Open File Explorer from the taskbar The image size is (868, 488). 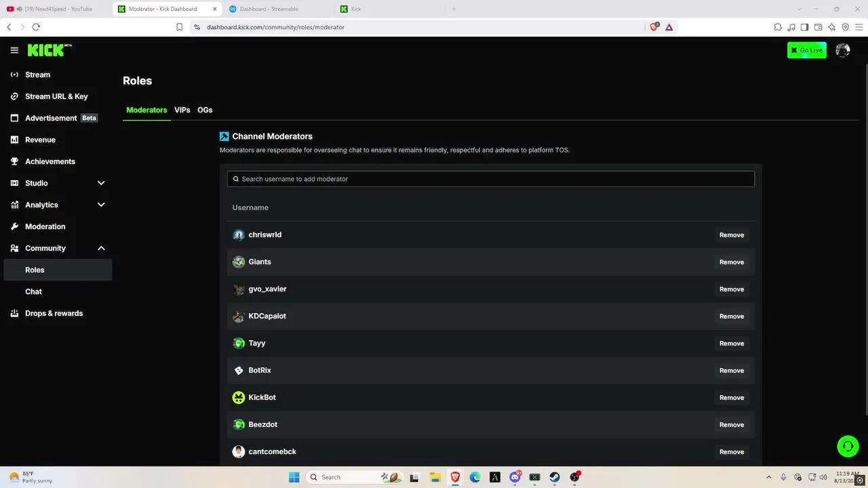coord(435,477)
